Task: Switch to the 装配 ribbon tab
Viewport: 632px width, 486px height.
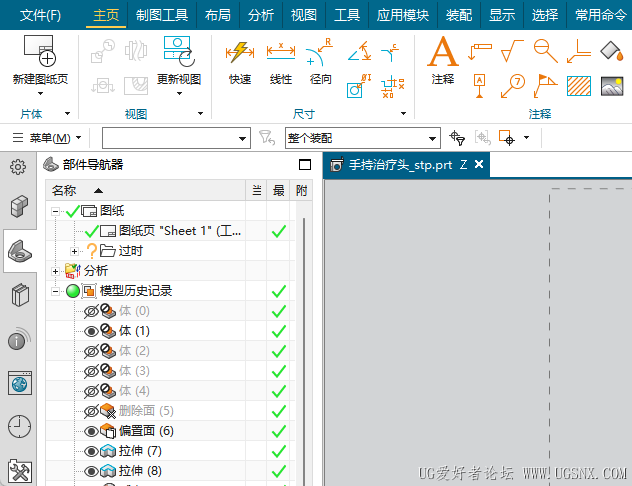Action: (459, 15)
